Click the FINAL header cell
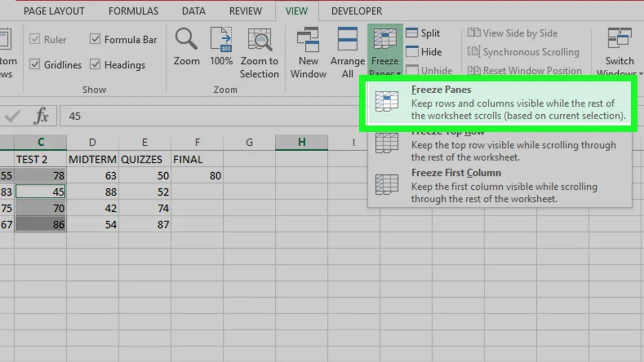 click(x=197, y=159)
